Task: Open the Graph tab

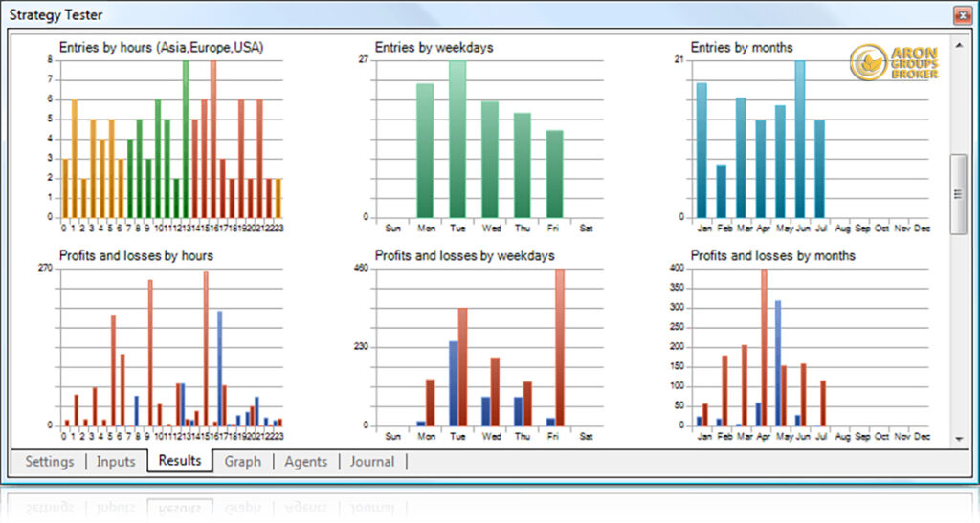Action: point(243,462)
